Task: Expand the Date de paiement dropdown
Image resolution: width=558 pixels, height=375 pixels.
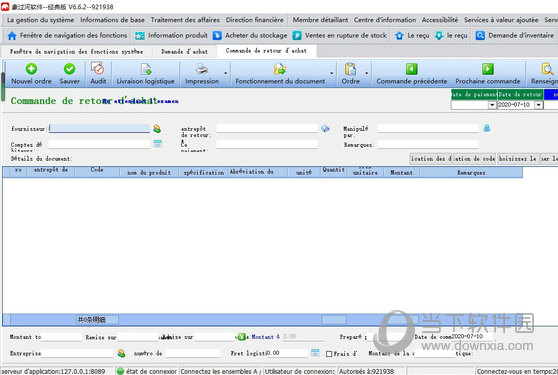Action: (x=492, y=105)
